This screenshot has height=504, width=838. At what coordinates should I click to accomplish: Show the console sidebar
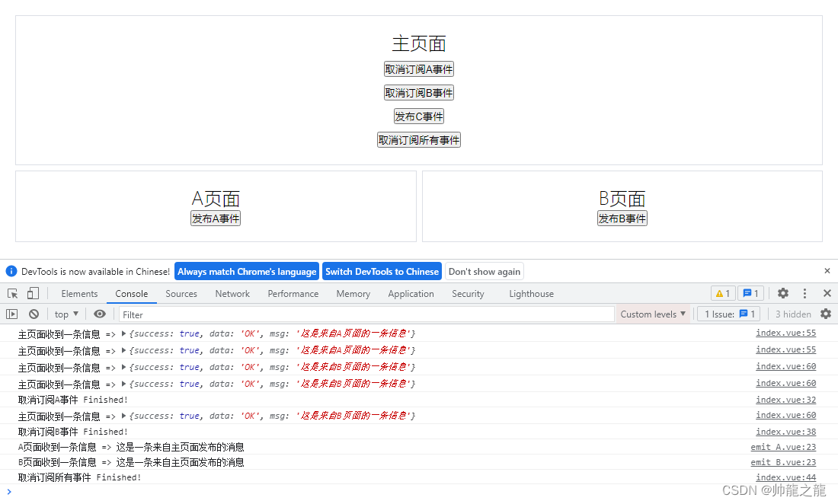pos(12,314)
